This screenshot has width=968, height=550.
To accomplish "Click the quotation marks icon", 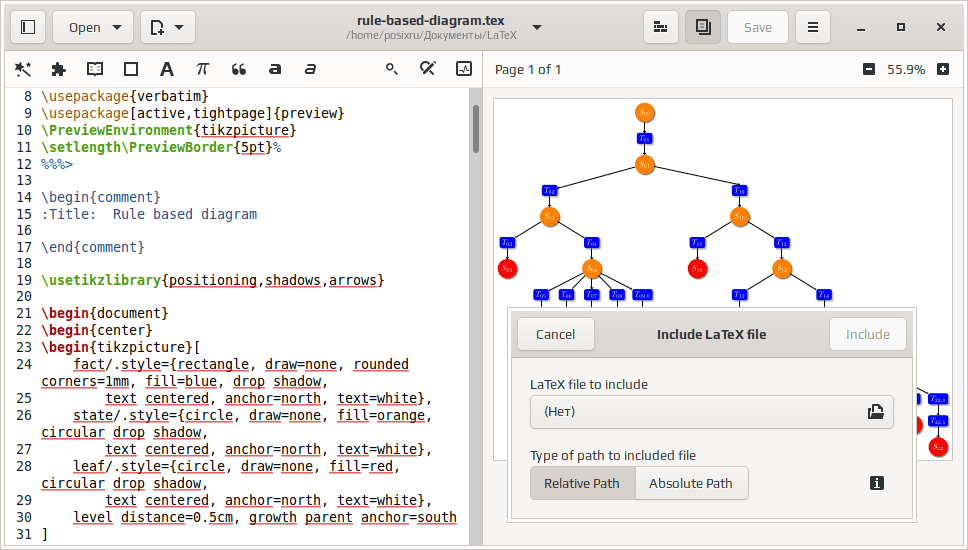I will pos(239,69).
